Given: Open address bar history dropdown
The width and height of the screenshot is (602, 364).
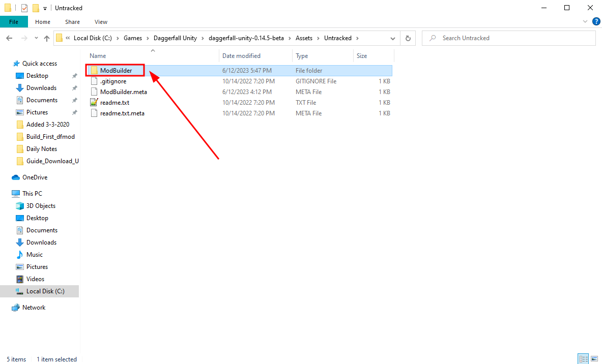Looking at the screenshot, I should click(x=392, y=38).
